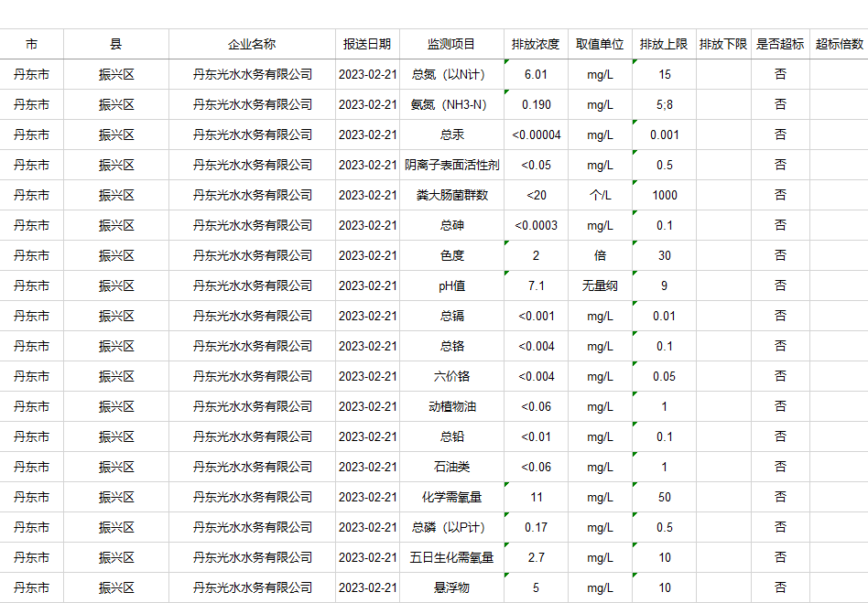Click the 取值单位 header cell

[x=600, y=44]
